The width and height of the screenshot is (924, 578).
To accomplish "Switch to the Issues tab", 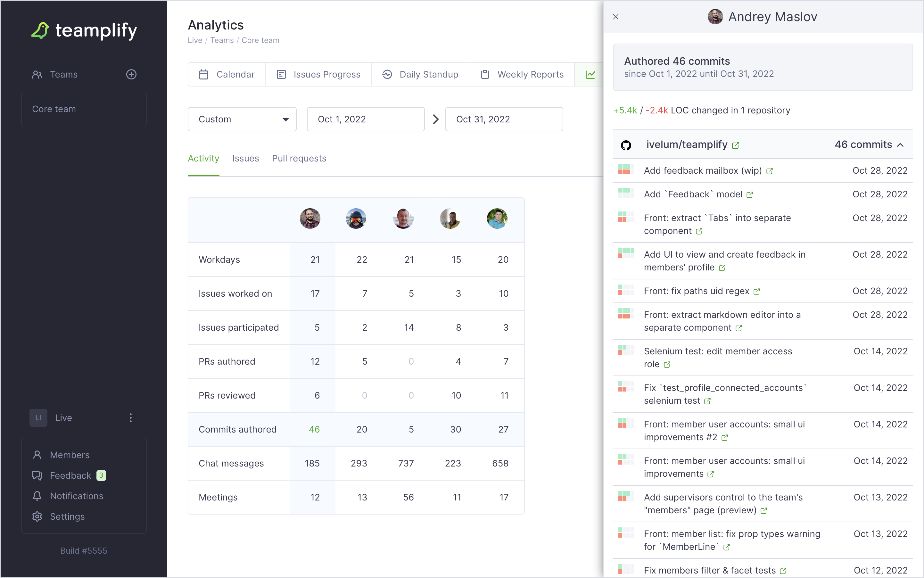I will tap(245, 158).
